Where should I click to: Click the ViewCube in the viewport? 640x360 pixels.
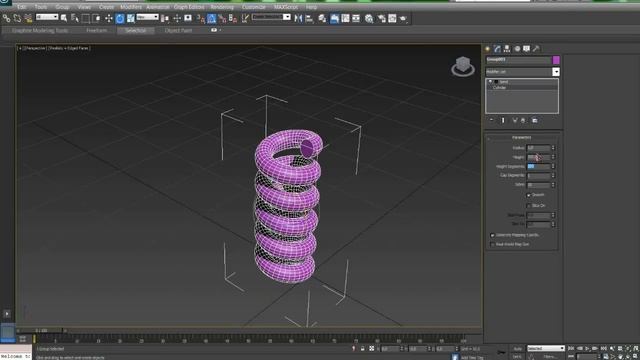pos(463,67)
